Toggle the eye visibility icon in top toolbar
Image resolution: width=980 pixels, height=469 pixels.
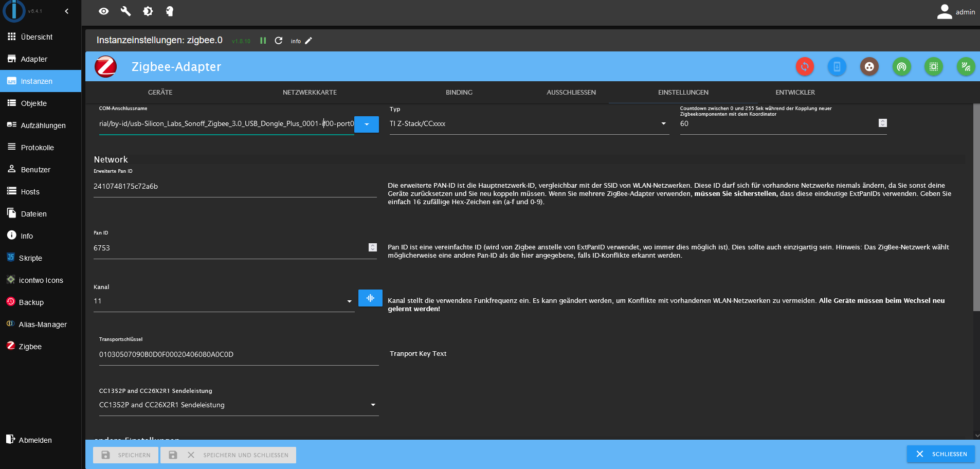(104, 11)
